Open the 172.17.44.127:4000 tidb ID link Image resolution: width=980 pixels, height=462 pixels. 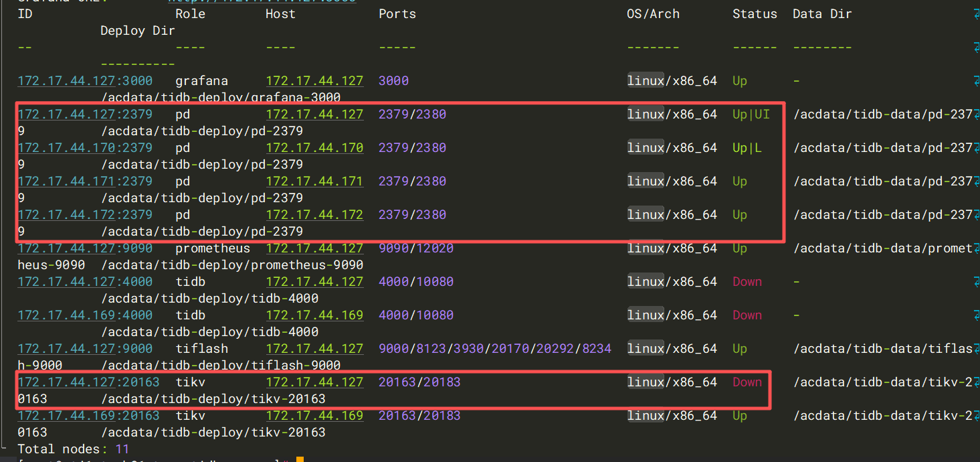pos(84,282)
